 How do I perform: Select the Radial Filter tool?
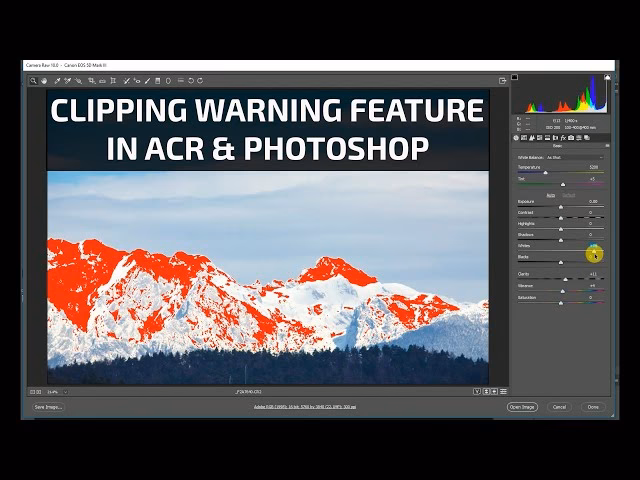click(168, 81)
